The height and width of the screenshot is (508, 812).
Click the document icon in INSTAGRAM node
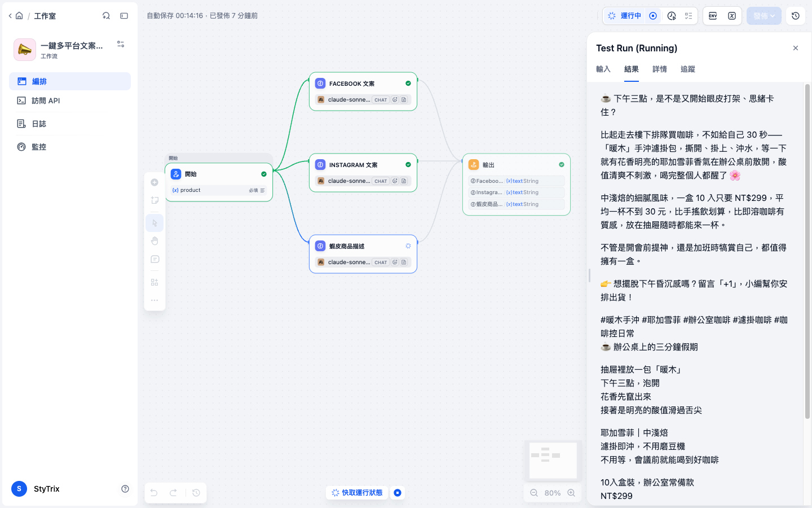pyautogui.click(x=404, y=181)
